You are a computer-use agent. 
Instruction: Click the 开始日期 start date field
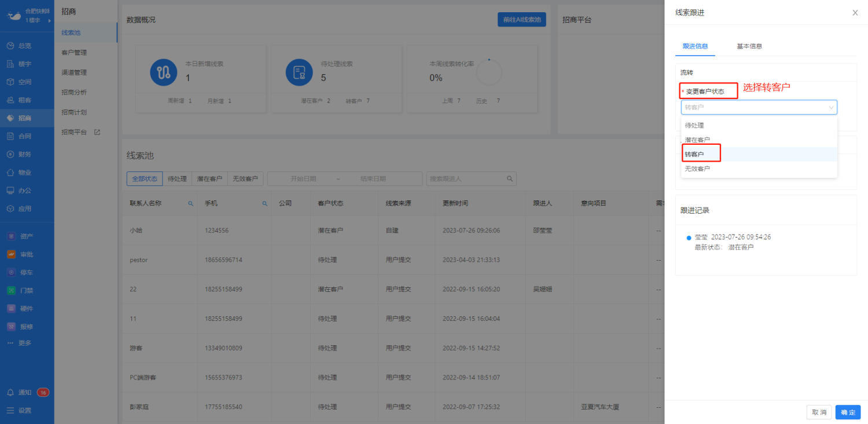[x=303, y=179]
